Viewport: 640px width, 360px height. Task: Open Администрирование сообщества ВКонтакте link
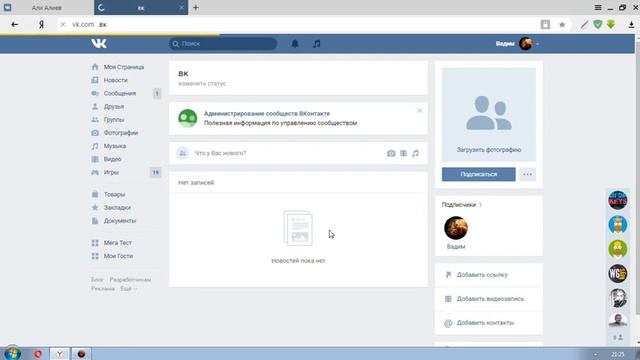tap(267, 113)
